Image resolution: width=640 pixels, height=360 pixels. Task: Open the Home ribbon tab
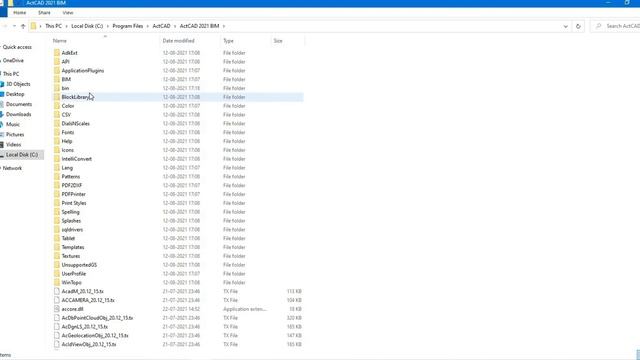(x=20, y=13)
